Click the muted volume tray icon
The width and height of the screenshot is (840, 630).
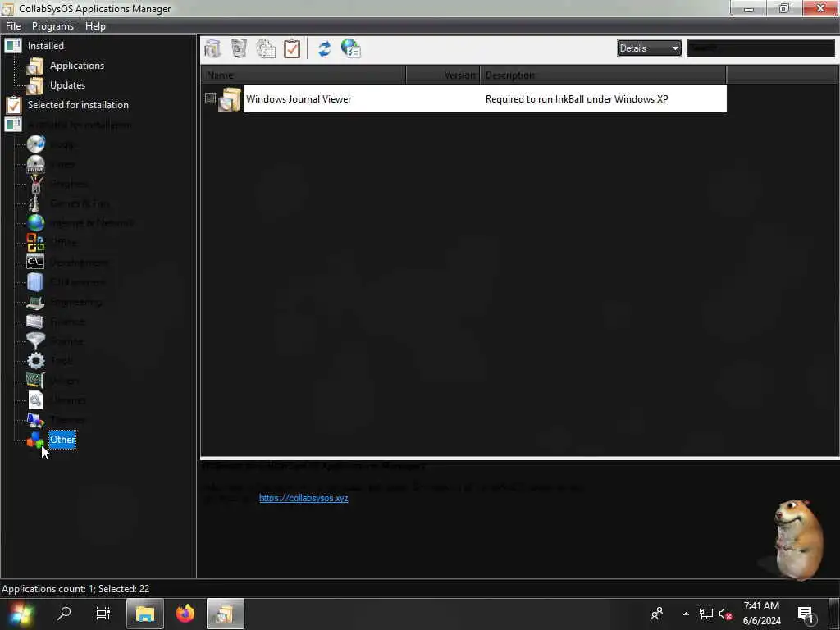click(x=725, y=614)
